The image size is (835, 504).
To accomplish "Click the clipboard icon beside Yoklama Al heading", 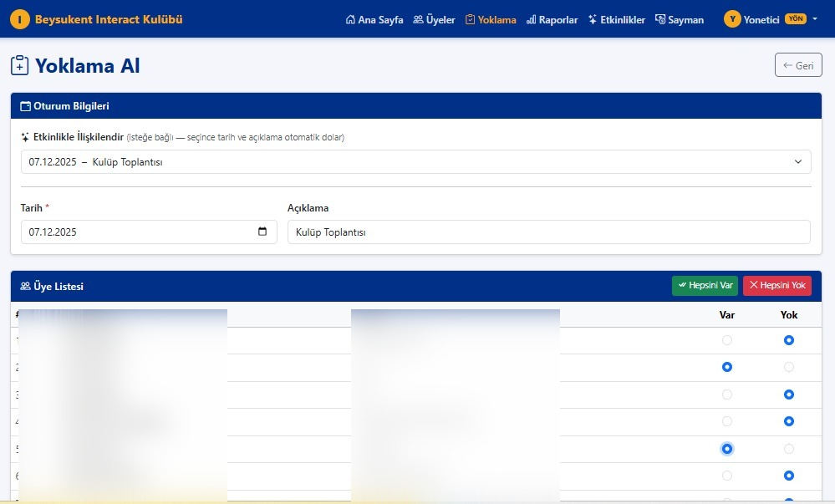I will tap(20, 66).
